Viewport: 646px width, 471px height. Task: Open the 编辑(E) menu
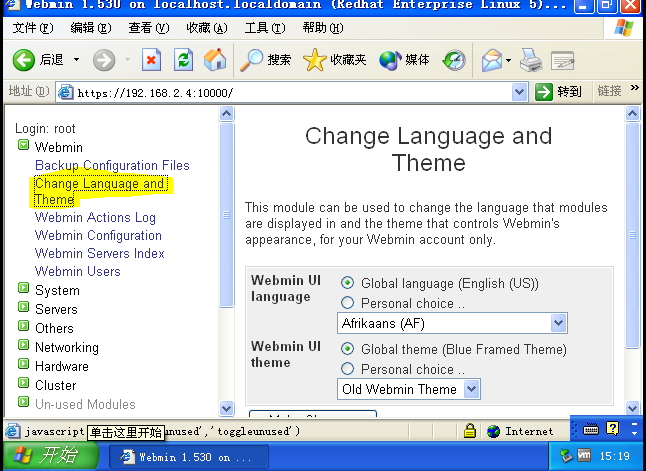pos(91,28)
